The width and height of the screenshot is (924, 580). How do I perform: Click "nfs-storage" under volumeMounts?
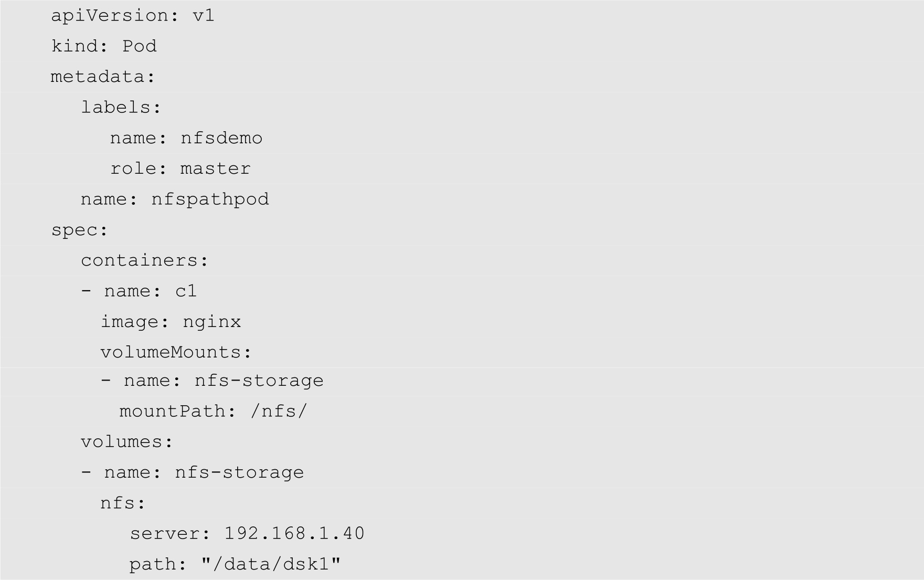click(259, 381)
